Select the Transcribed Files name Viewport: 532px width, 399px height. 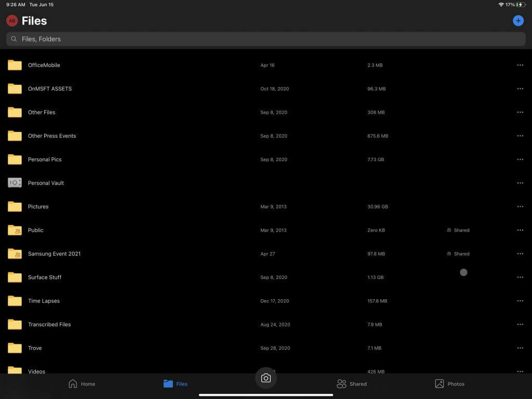[49, 324]
